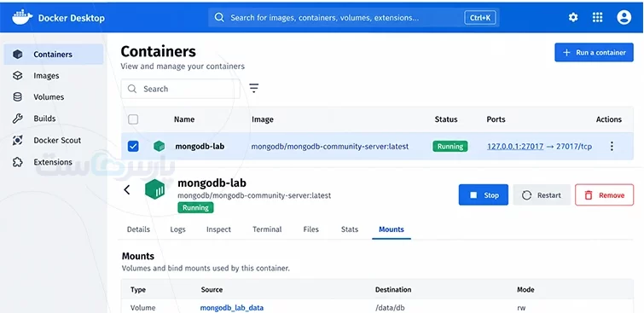Click the Source column header in Mounts table
644x313 pixels.
212,290
